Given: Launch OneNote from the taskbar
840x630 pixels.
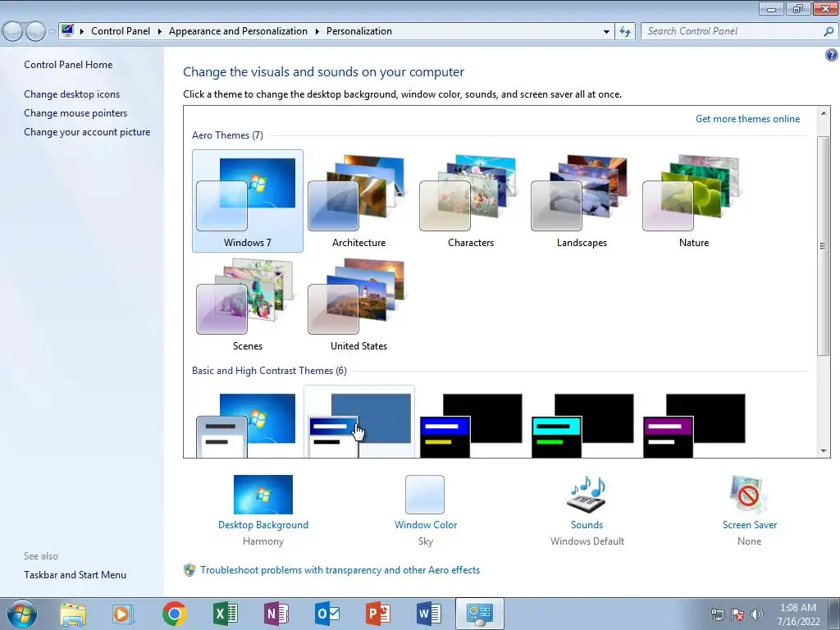Looking at the screenshot, I should [x=276, y=614].
